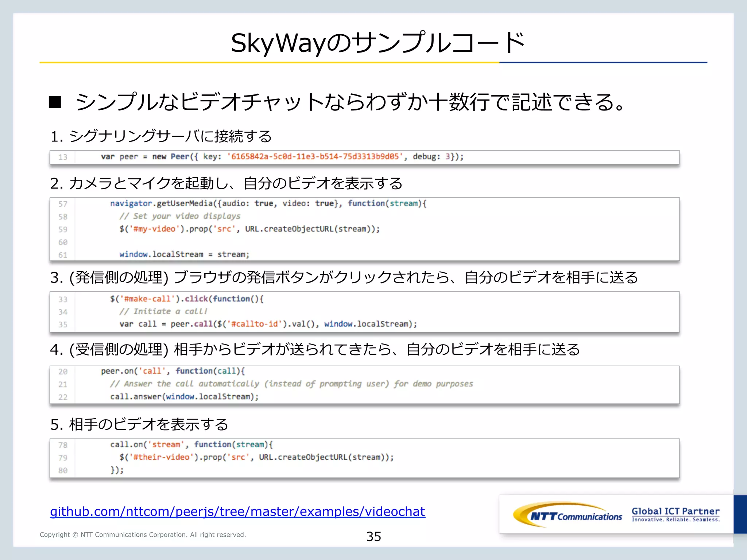This screenshot has height=560, width=747.
Task: Click heading 4. (受信側の処理)
Action: tap(315, 349)
